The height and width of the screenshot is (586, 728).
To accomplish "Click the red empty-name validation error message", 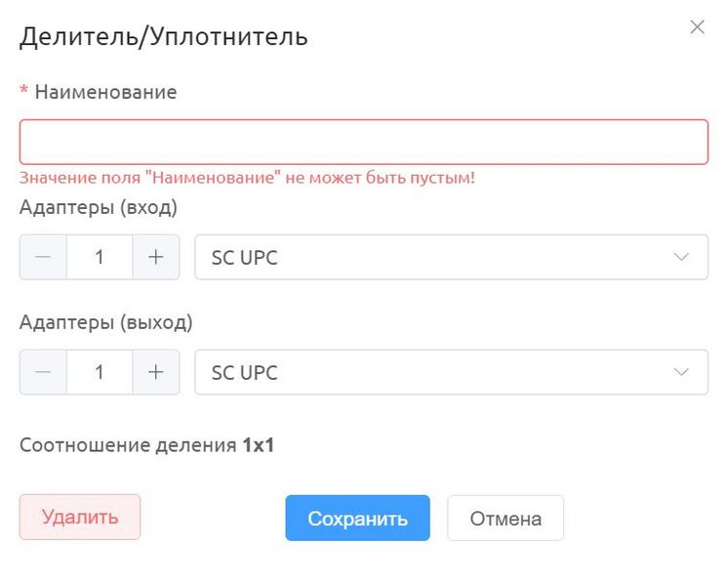I will point(247,178).
